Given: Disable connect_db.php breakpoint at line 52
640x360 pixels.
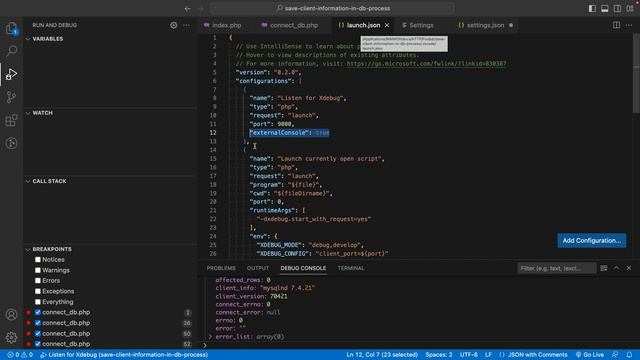Looking at the screenshot, I should click(x=38, y=344).
